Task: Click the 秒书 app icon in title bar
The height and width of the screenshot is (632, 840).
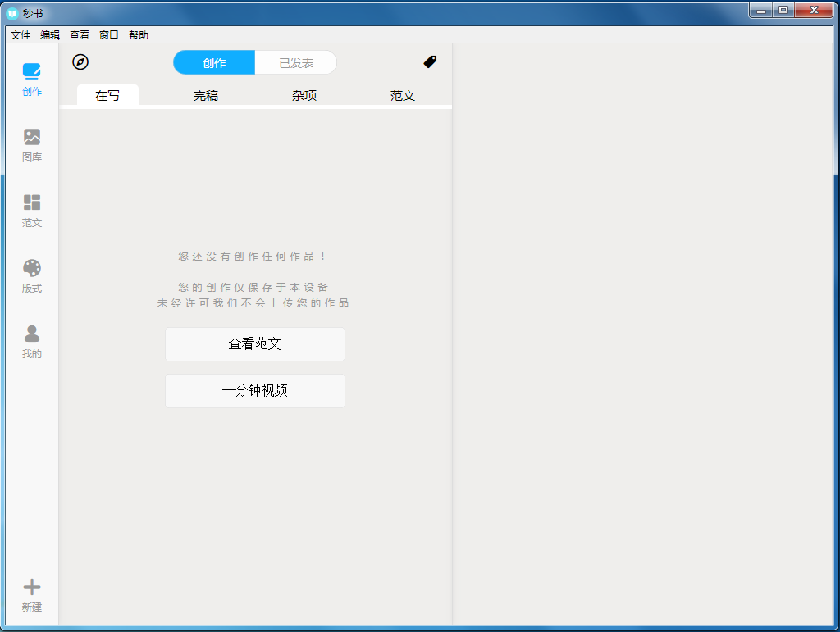Action: tap(12, 13)
